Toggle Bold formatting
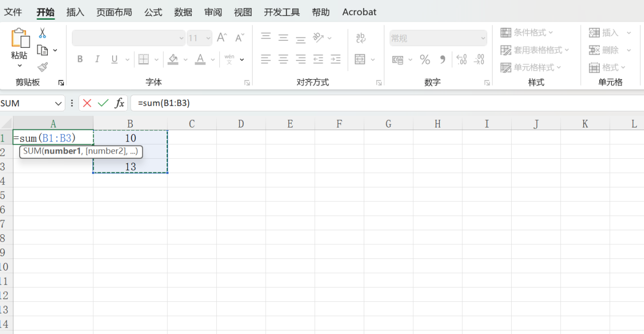Viewport: 644px width, 334px height. pyautogui.click(x=80, y=59)
